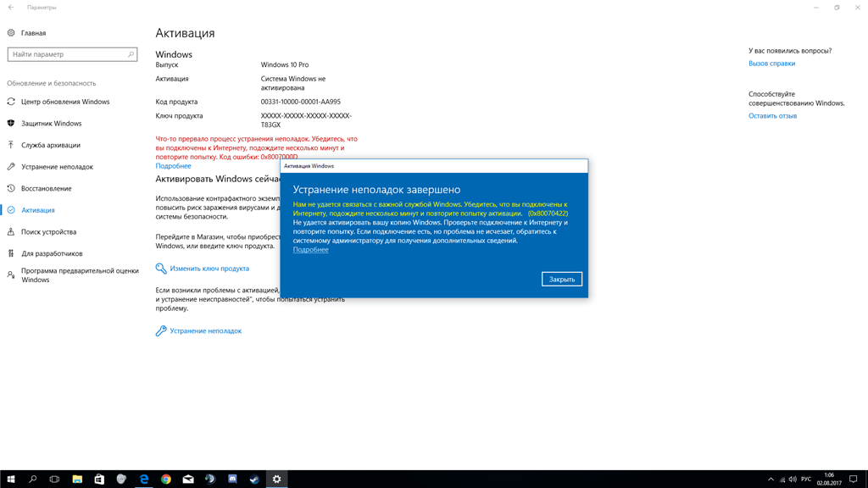Open File Explorer from the taskbar

tap(77, 480)
